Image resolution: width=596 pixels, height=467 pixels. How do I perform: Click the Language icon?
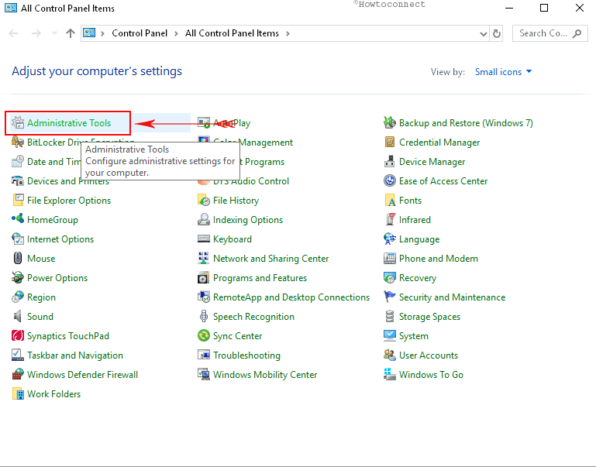[x=390, y=239]
